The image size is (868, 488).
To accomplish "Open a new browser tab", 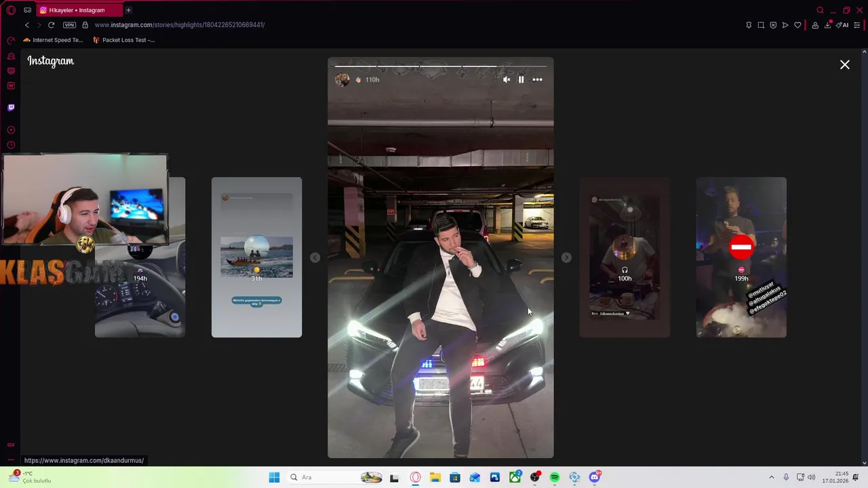I will click(x=128, y=10).
